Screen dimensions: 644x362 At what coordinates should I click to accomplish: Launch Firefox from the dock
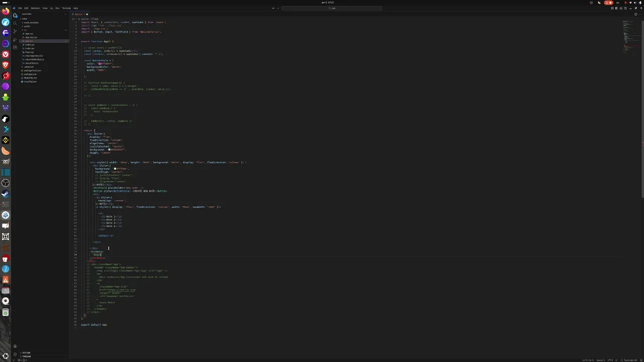coord(6,12)
